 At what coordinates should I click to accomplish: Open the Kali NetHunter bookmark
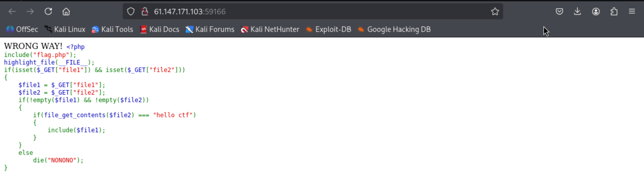[x=270, y=30]
